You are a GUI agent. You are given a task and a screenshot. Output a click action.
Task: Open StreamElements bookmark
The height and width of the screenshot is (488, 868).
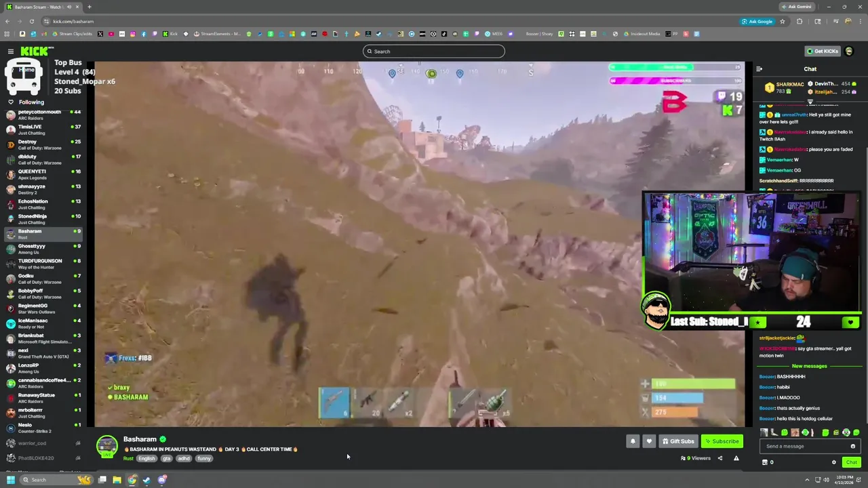point(217,34)
